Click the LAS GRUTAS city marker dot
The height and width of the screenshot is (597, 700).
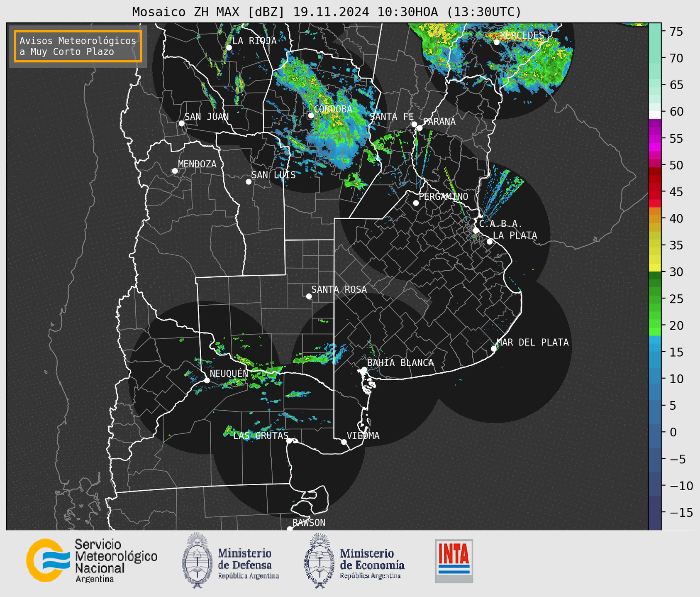pos(289,440)
